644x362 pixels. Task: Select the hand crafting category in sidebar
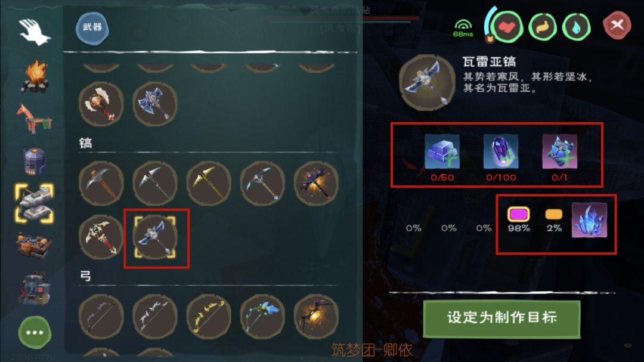[35, 32]
